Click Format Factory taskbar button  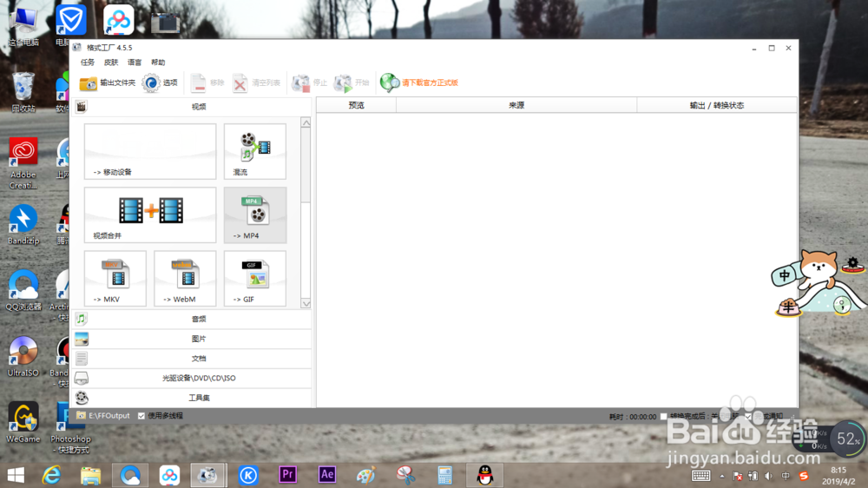click(x=208, y=475)
